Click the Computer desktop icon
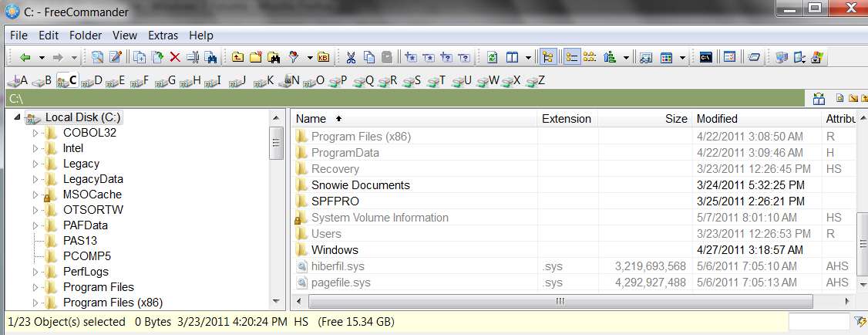This screenshot has width=868, height=335. click(781, 57)
